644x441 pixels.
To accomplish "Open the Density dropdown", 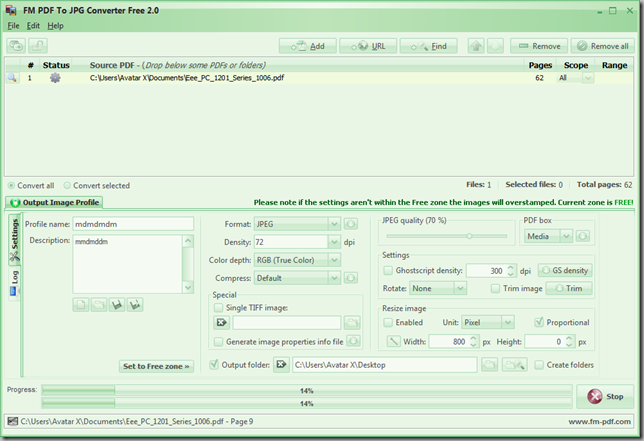I will 334,242.
